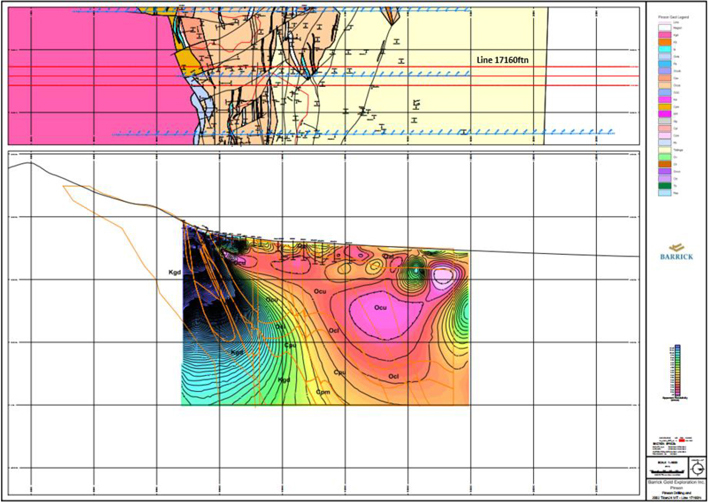Click the green circular anomaly on the section
Screen dimensions: 708x503
click(x=416, y=269)
